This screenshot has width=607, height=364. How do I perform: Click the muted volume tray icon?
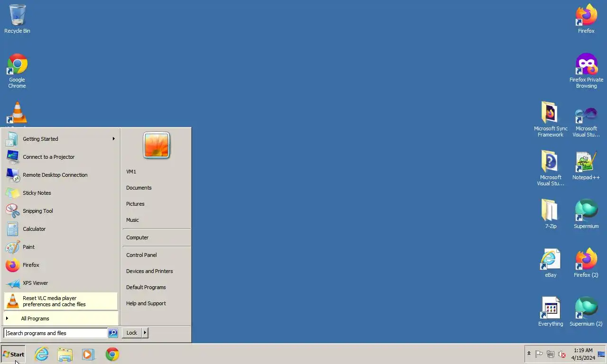tap(562, 354)
